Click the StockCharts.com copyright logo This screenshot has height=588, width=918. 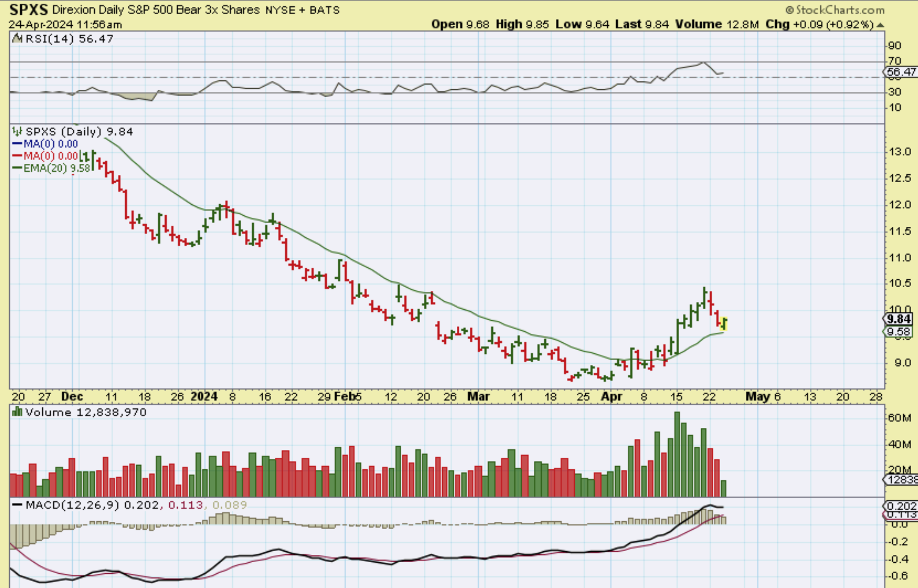[x=834, y=10]
